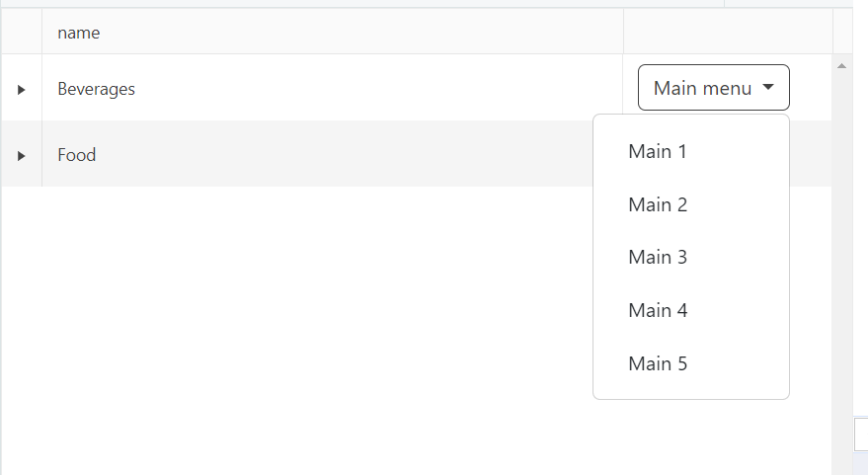The height and width of the screenshot is (475, 868).
Task: Click the caret icon beside Main menu
Action: tap(769, 88)
